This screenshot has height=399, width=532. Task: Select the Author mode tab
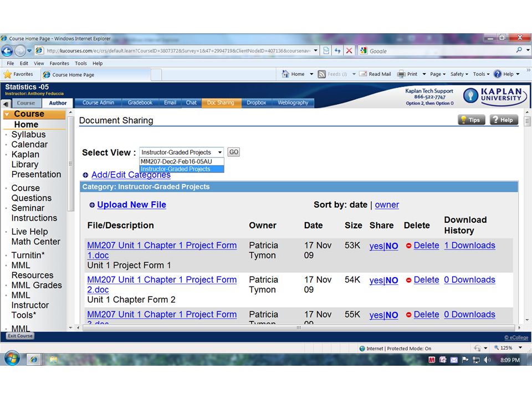point(58,103)
